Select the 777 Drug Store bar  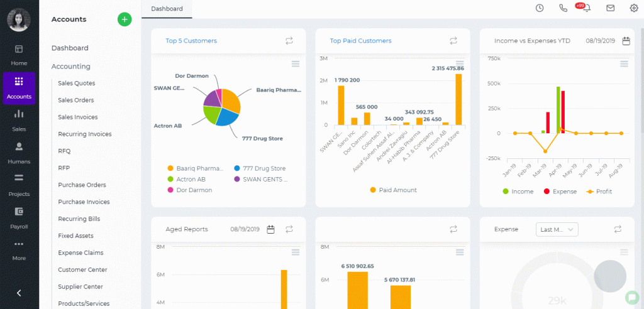458,99
